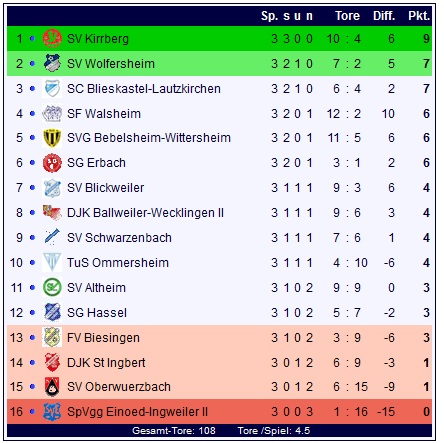Select the TuS Ommersheim team name
The width and height of the screenshot is (444, 443).
point(118,263)
